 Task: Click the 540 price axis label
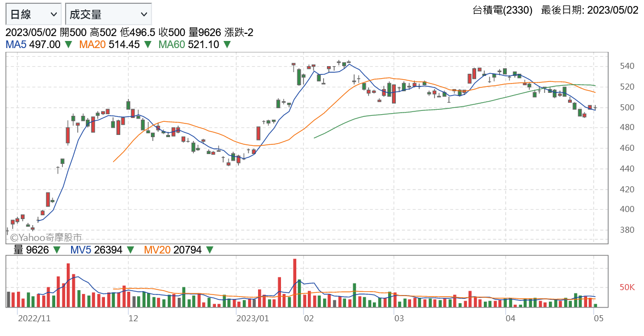627,66
